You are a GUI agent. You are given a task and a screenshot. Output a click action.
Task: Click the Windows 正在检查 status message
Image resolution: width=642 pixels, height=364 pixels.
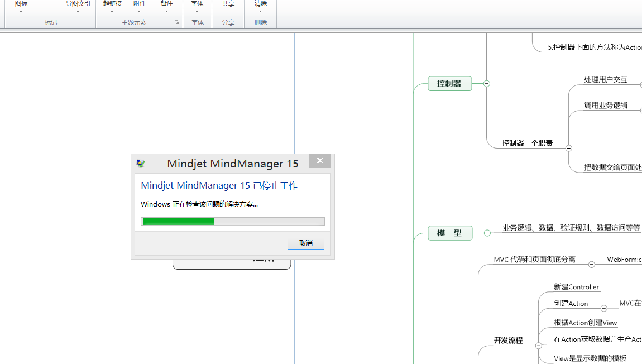pos(199,204)
